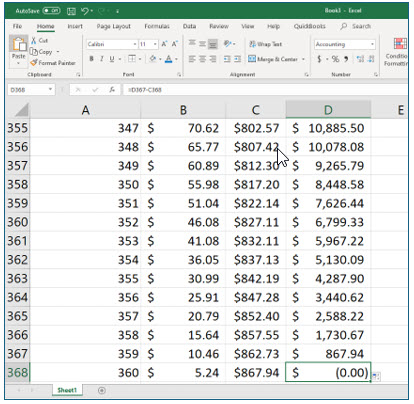Click the Merge & Center button
This screenshot has height=404, width=414.
tap(273, 59)
